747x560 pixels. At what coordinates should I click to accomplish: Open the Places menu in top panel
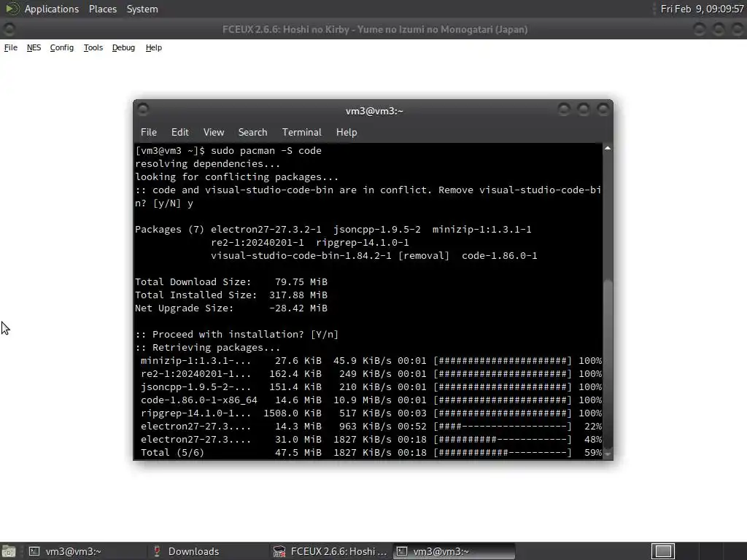pos(103,9)
